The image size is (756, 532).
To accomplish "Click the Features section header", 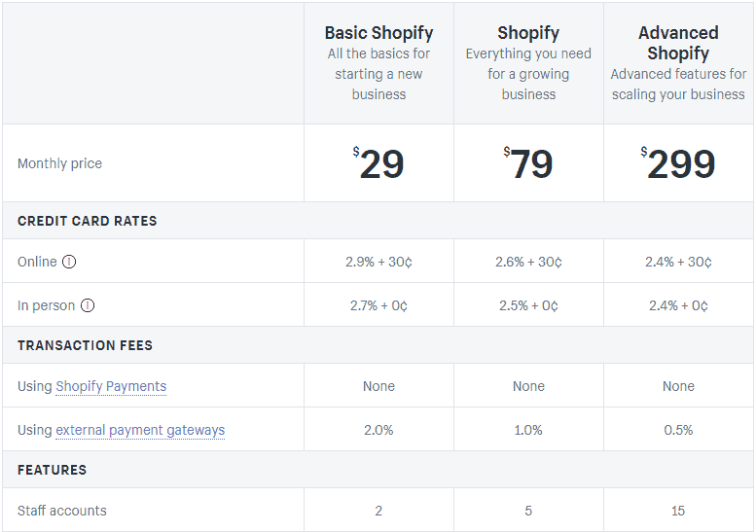I will pyautogui.click(x=52, y=470).
